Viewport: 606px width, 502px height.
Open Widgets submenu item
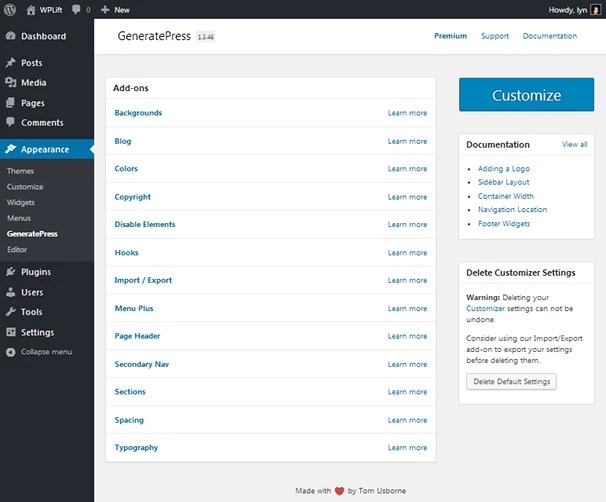(21, 203)
